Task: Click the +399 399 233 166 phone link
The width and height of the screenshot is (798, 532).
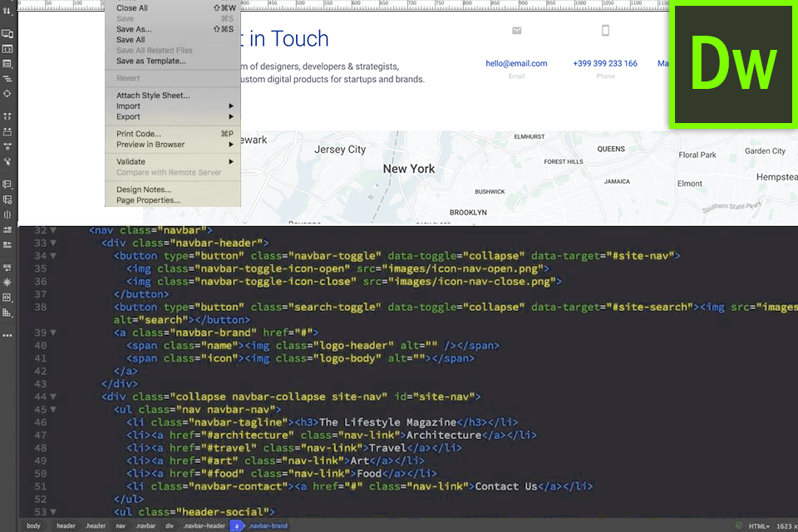Action: (605, 63)
